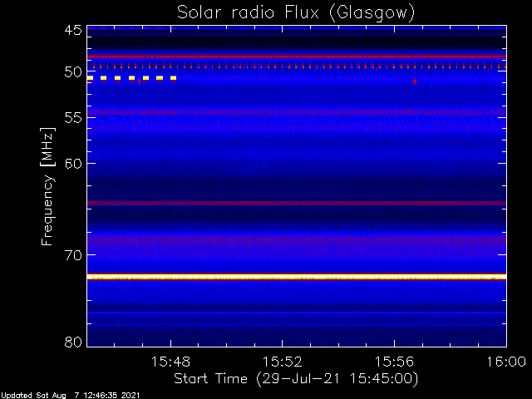Click the 45 frequency tick label
This screenshot has width=532, height=399.
click(73, 30)
